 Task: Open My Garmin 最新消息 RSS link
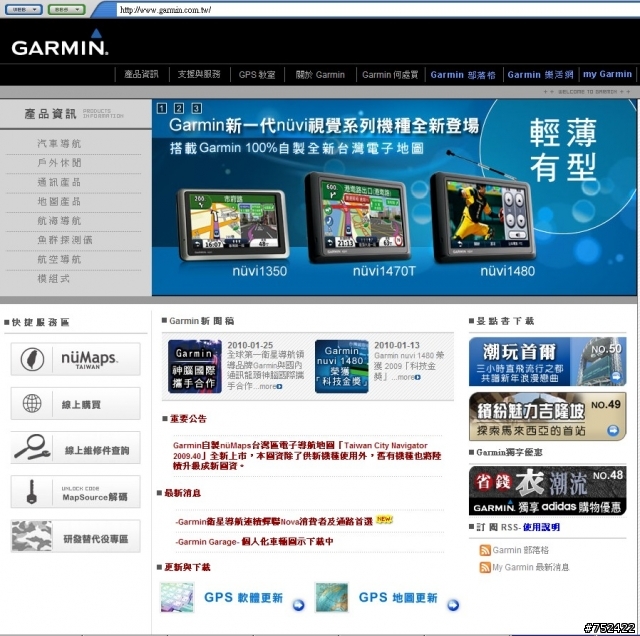click(x=531, y=567)
